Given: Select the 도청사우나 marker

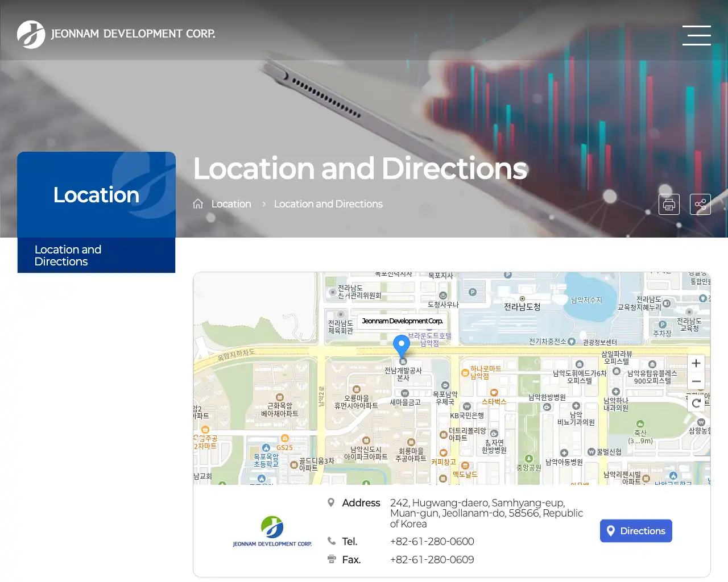Looking at the screenshot, I should pos(443,296).
